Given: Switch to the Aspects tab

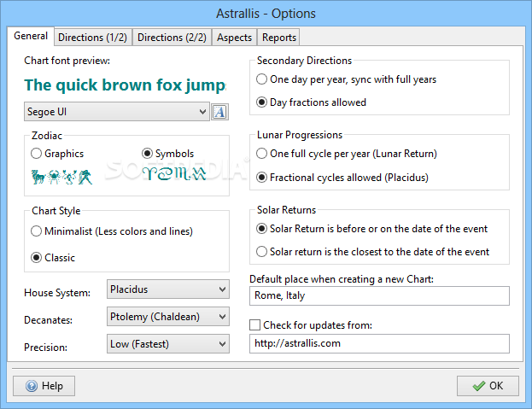Looking at the screenshot, I should (x=235, y=38).
